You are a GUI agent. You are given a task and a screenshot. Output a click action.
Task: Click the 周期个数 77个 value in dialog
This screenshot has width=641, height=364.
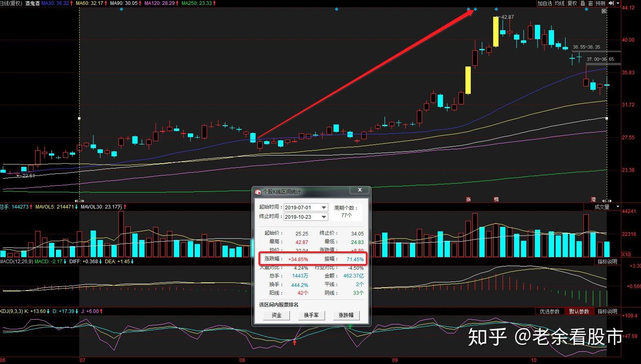(x=346, y=215)
